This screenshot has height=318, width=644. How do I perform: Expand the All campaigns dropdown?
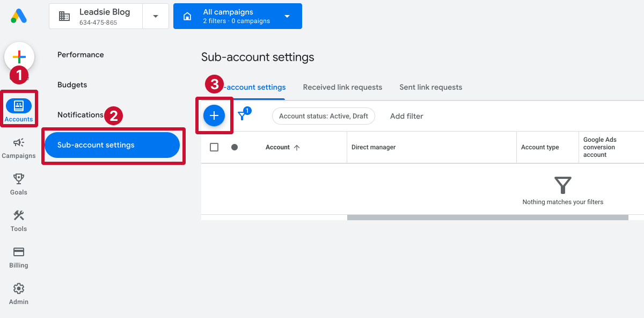287,16
